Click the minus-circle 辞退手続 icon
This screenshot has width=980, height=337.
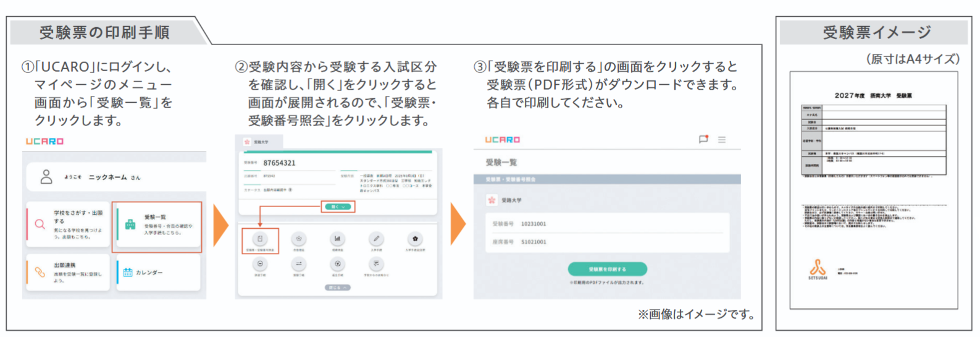(x=260, y=264)
